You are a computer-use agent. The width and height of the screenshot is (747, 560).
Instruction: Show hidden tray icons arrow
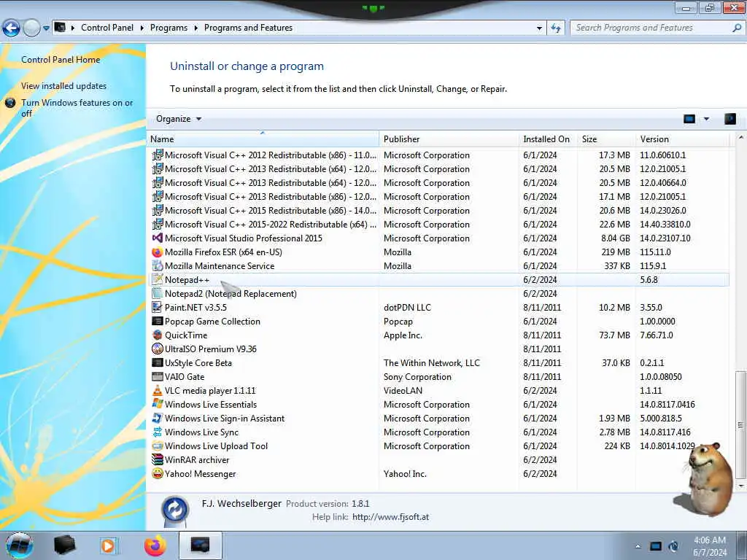(x=638, y=546)
